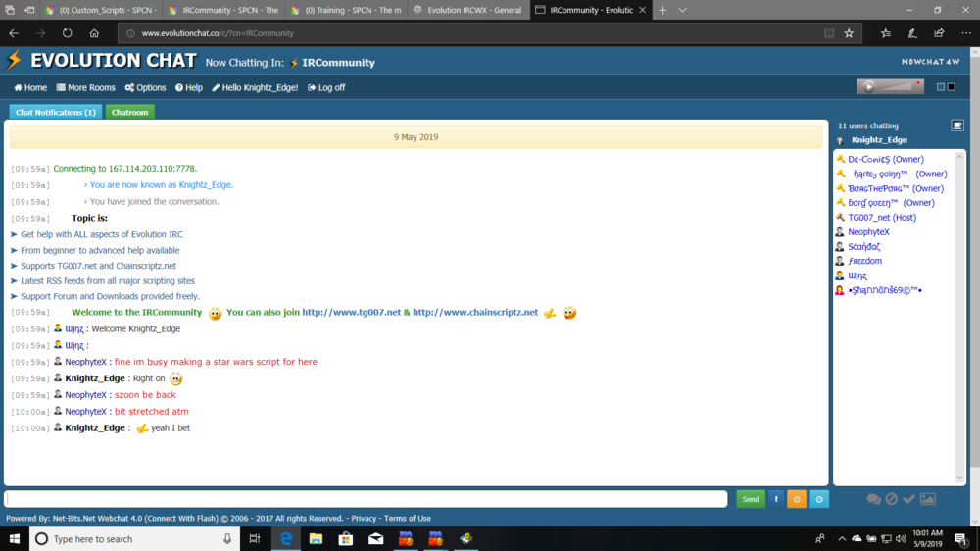Open File Explorer from the taskbar
980x551 pixels.
pos(316,538)
